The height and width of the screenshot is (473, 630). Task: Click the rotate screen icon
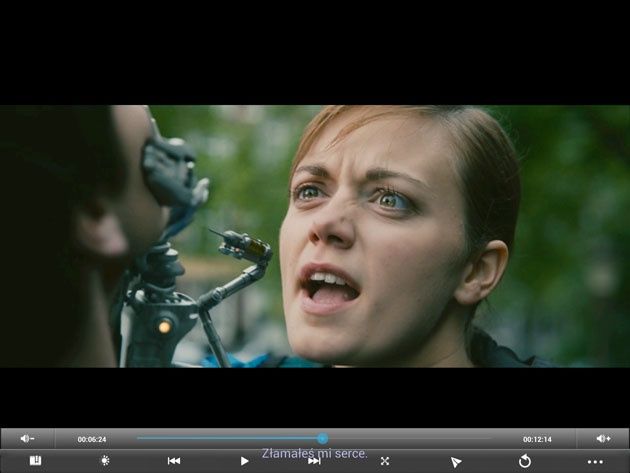coord(525,461)
